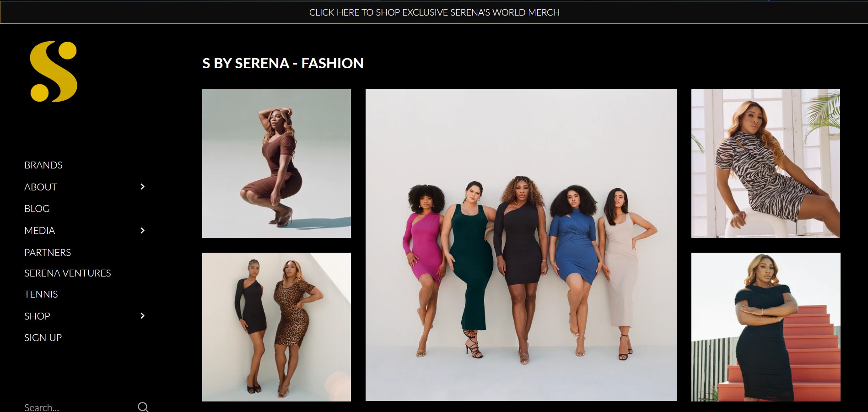Screen dimensions: 868x412
Task: Click the exclusive merch banner at top
Action: pos(434,12)
